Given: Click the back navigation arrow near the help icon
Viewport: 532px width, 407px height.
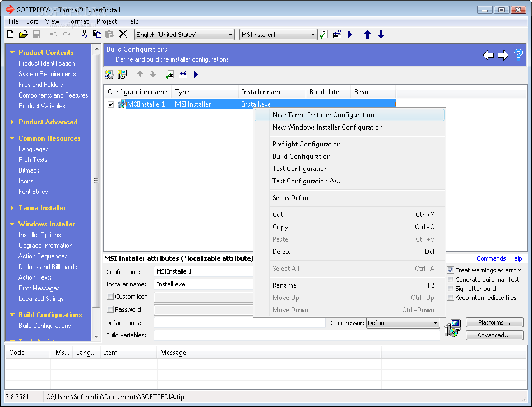Looking at the screenshot, I should (488, 55).
